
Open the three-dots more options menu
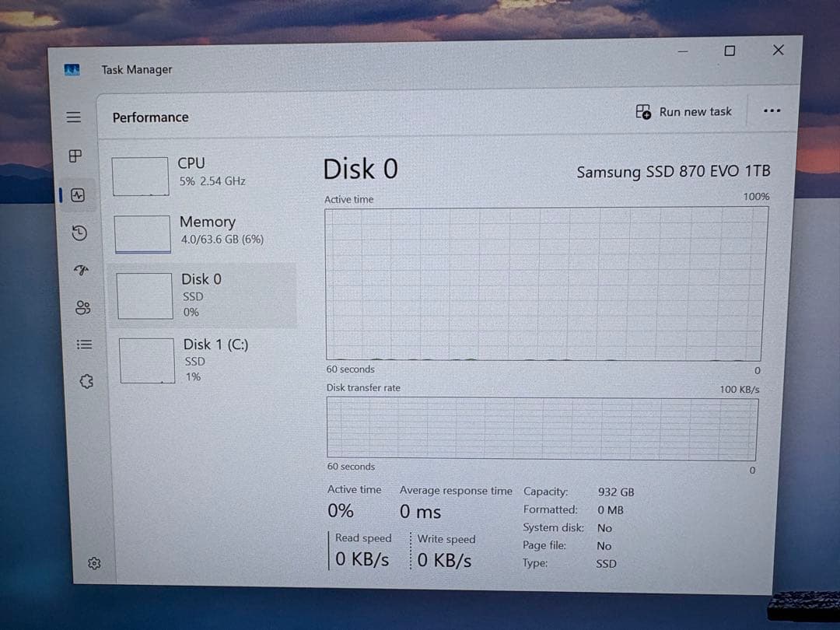(772, 111)
